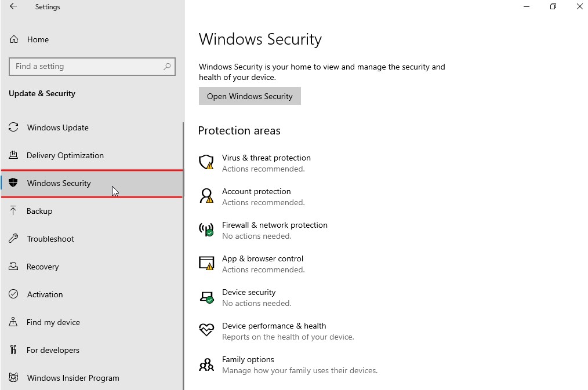Click "No actions needed." under Device security
This screenshot has height=390, width=588.
point(256,303)
